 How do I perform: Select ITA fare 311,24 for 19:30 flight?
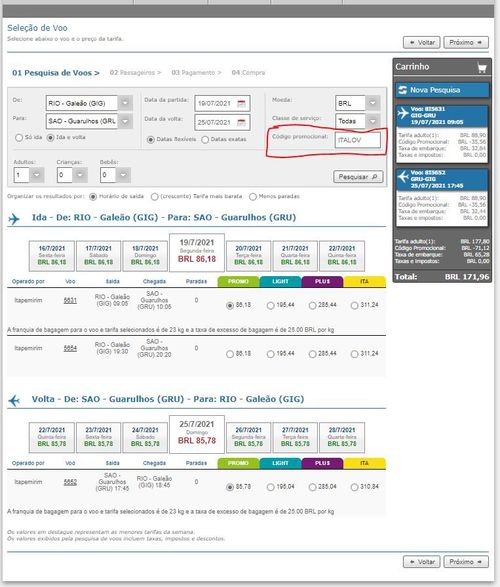354,354
